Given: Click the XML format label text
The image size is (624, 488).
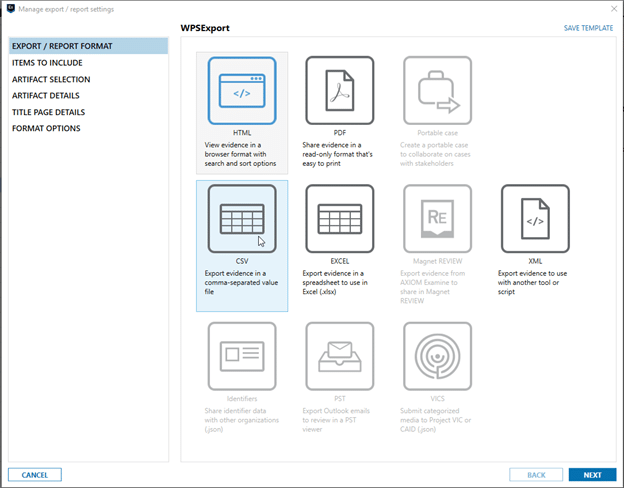Looking at the screenshot, I should (x=535, y=261).
